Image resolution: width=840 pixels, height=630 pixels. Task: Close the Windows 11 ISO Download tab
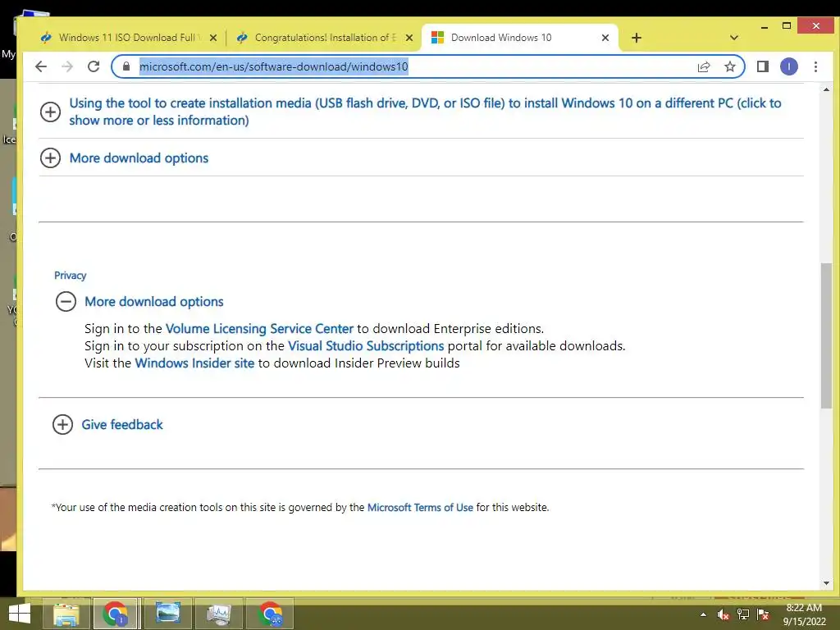(x=213, y=38)
